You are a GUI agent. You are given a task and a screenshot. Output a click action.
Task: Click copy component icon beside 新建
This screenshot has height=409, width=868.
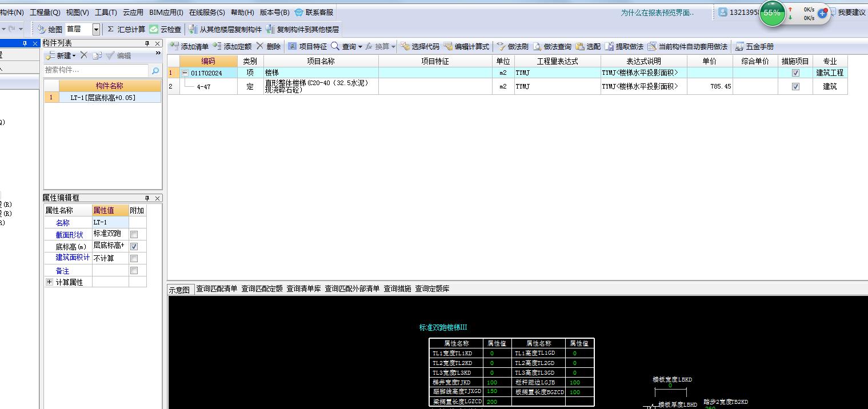click(97, 55)
